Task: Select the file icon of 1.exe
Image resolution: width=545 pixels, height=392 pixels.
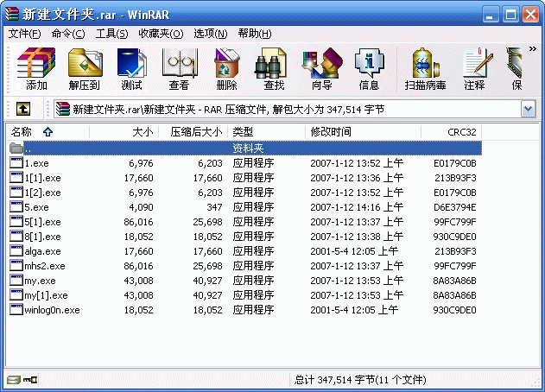Action: click(x=16, y=162)
